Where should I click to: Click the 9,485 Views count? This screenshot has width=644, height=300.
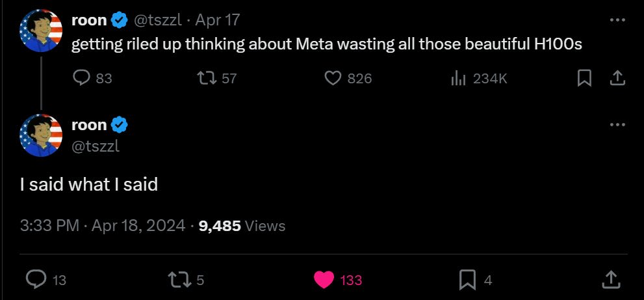[x=242, y=226]
